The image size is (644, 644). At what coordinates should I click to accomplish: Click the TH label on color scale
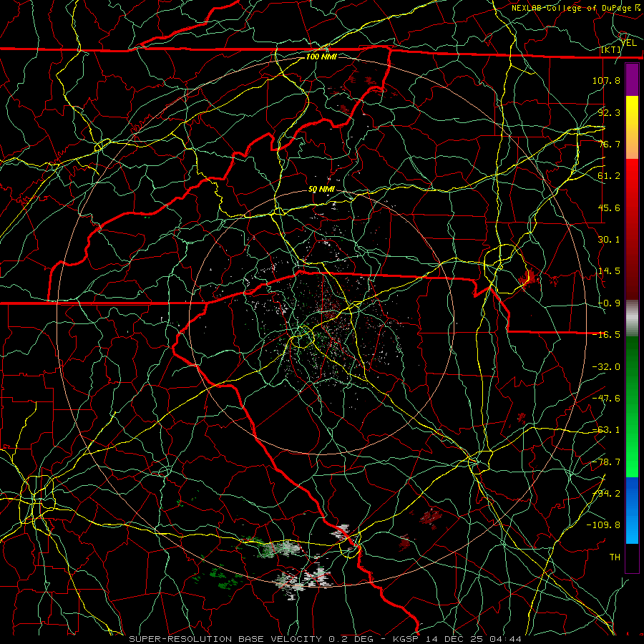click(x=615, y=557)
